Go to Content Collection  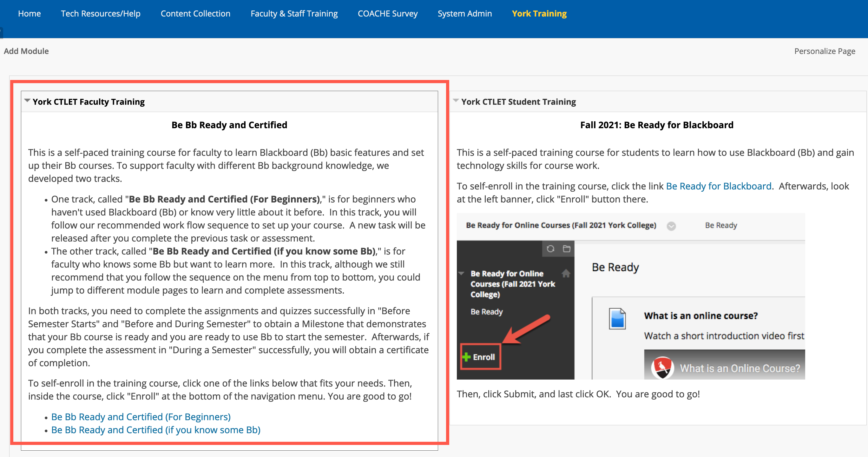(195, 13)
